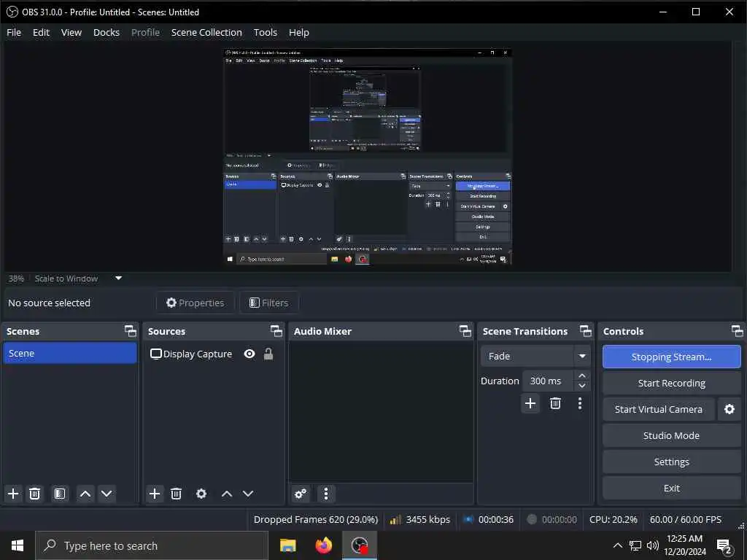Open advanced audio properties gears icon
This screenshot has height=560, width=747.
pyautogui.click(x=301, y=494)
